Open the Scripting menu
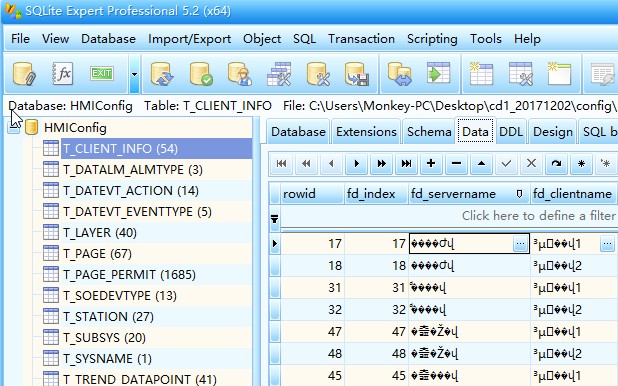The width and height of the screenshot is (618, 386). (x=432, y=39)
